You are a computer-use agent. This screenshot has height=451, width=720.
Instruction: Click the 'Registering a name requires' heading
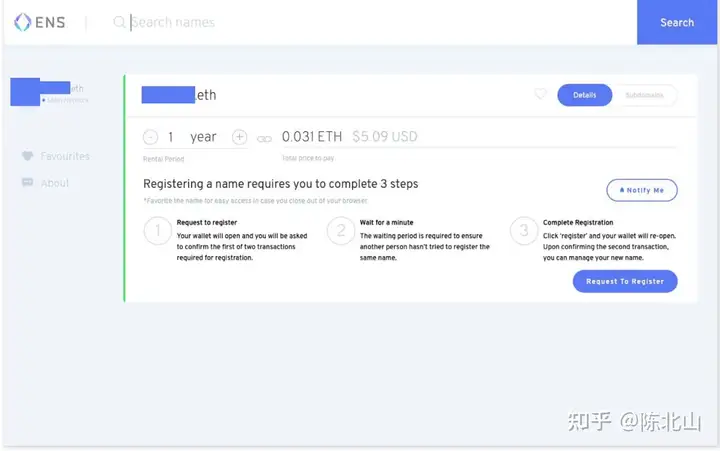[x=281, y=184]
